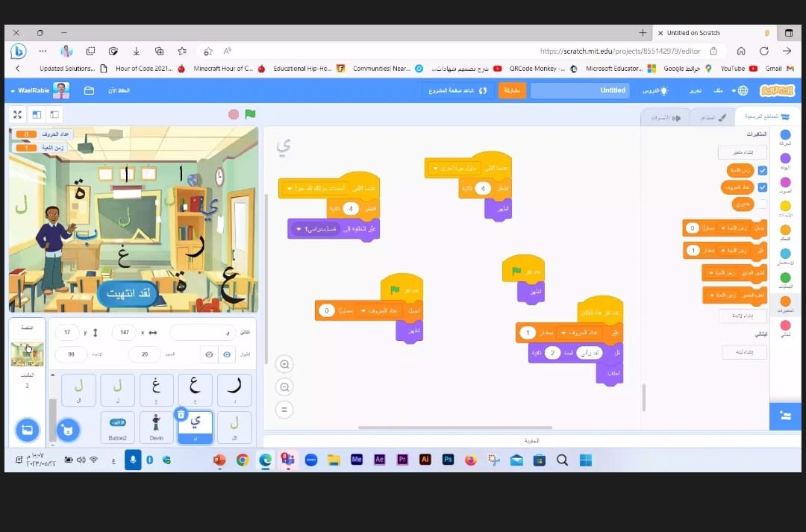This screenshot has width=806, height=532.
Task: Select the stage backdrop thumbnail
Action: coord(28,354)
